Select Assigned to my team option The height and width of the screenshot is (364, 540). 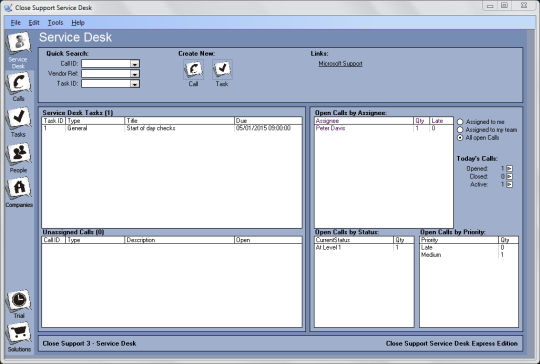tap(460, 130)
